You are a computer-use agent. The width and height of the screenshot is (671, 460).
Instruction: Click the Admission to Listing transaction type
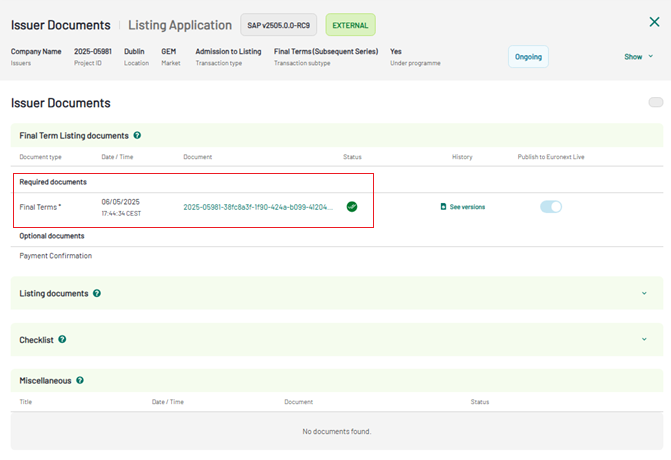tap(228, 51)
